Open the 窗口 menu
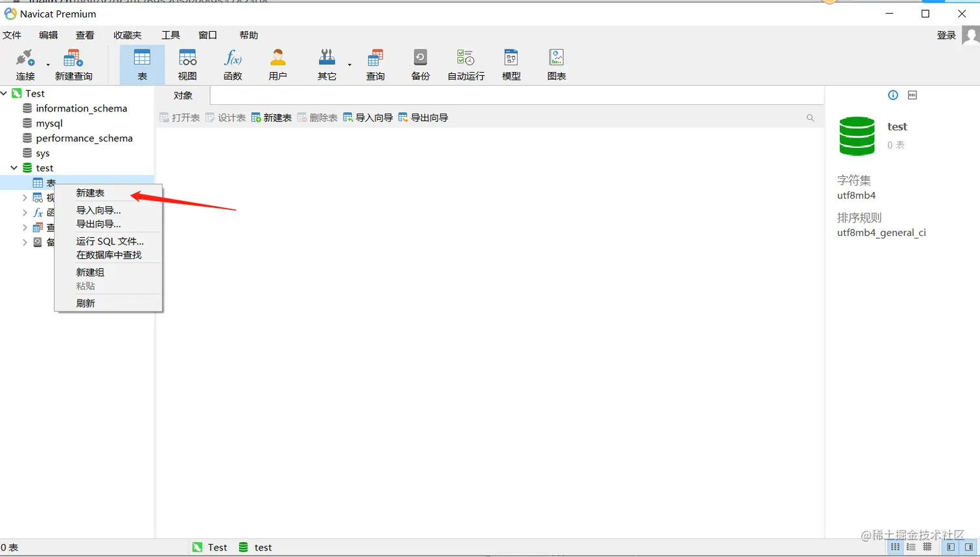Image resolution: width=980 pixels, height=557 pixels. tap(208, 35)
